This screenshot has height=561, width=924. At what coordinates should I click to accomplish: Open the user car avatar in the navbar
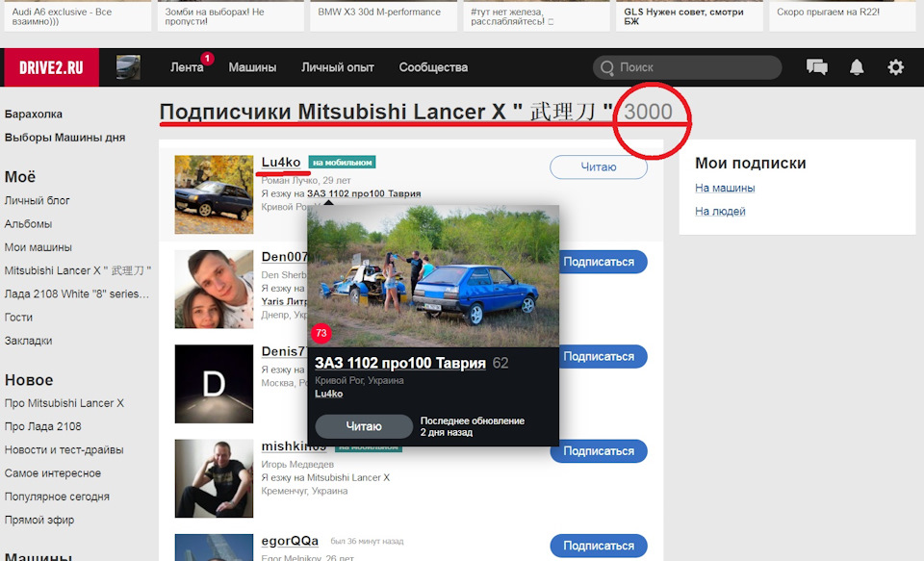(x=128, y=67)
